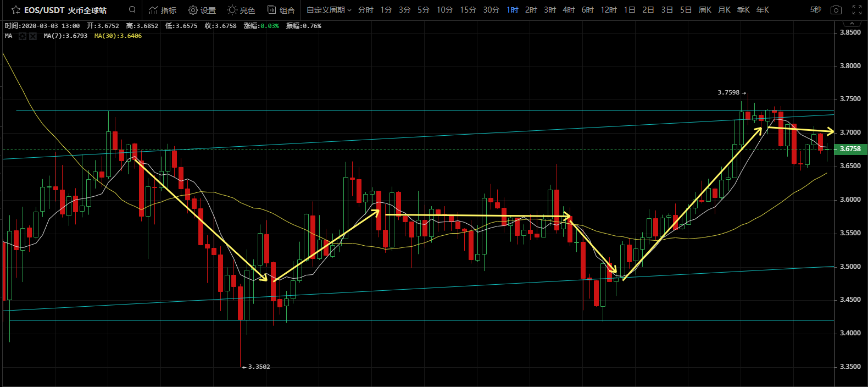Click the 开:3.6752 open price readout
The image size is (868, 387).
103,26
